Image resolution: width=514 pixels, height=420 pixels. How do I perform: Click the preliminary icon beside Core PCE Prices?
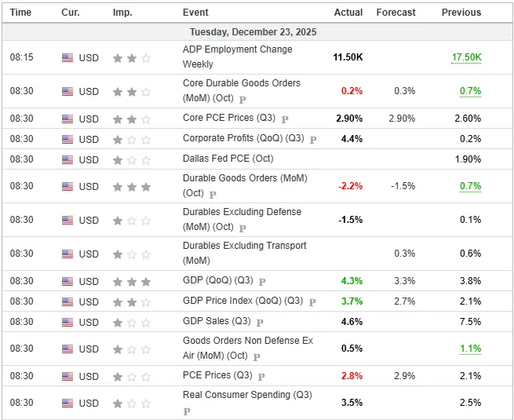point(285,119)
